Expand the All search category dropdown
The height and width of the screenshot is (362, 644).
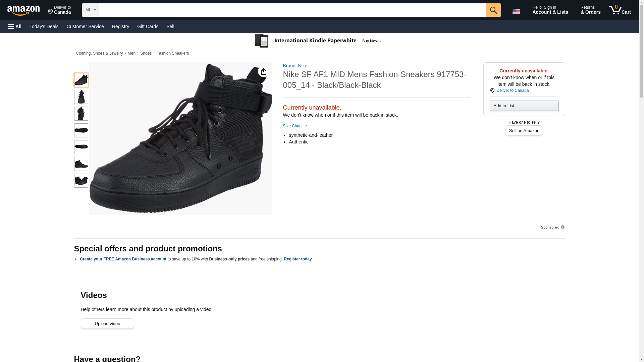[90, 10]
